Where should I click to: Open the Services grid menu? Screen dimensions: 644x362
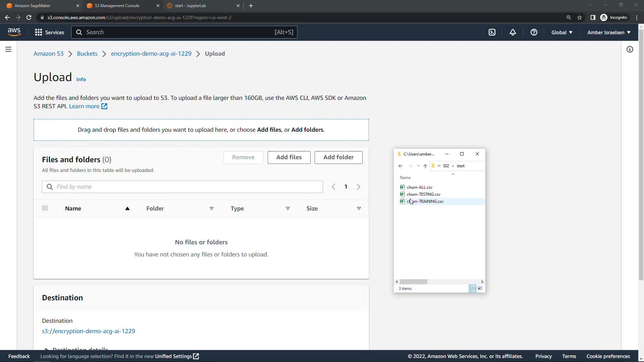[x=49, y=32]
